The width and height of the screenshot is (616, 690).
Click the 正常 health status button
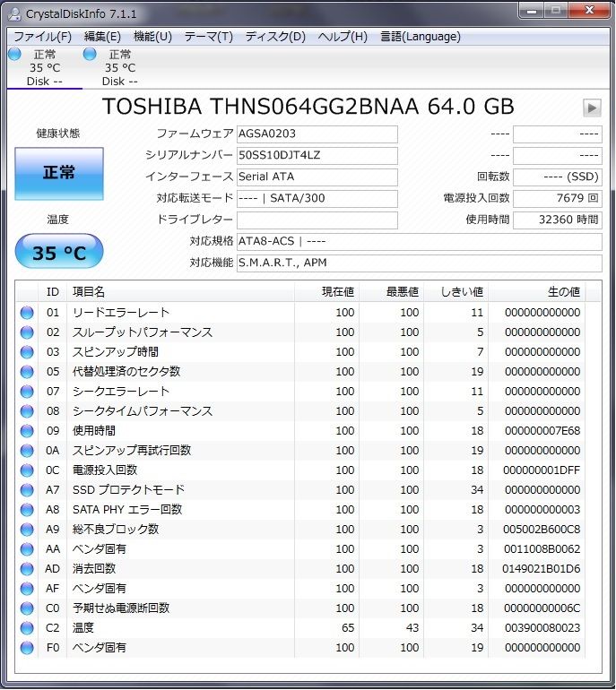coord(59,173)
